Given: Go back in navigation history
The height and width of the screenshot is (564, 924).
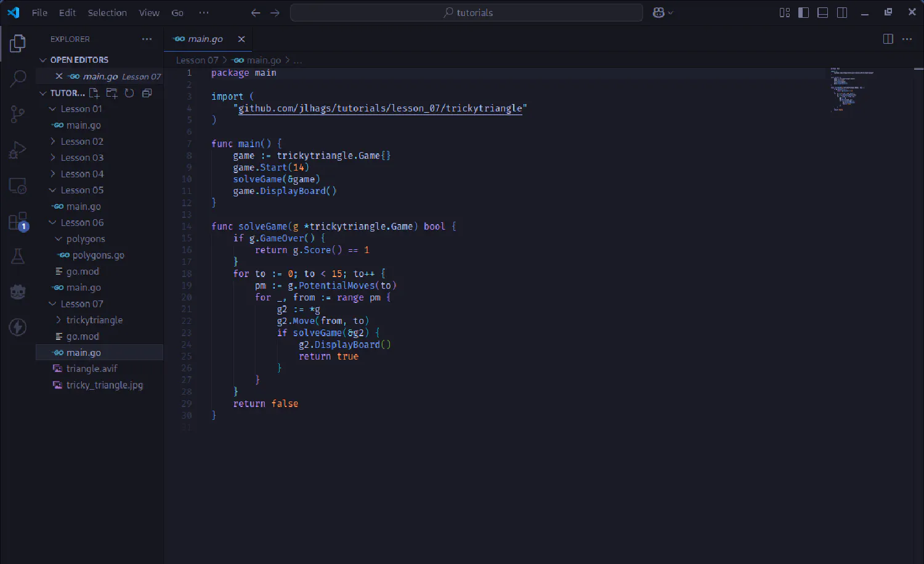Looking at the screenshot, I should pyautogui.click(x=256, y=13).
